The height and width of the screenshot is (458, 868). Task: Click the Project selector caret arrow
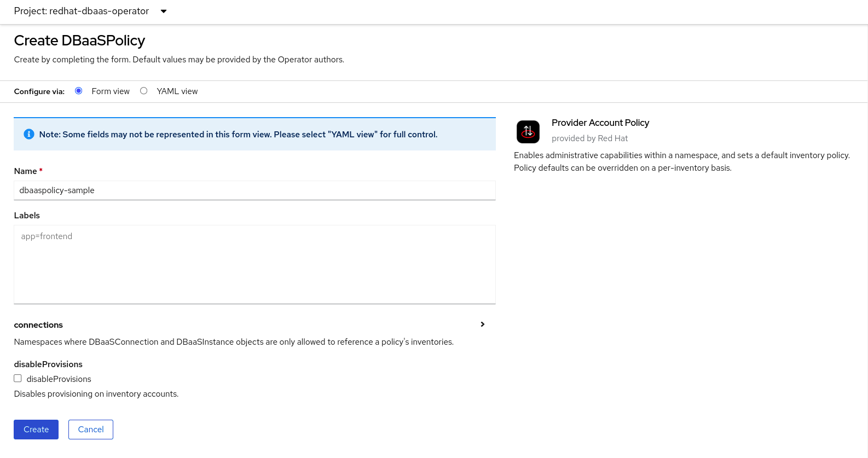163,11
